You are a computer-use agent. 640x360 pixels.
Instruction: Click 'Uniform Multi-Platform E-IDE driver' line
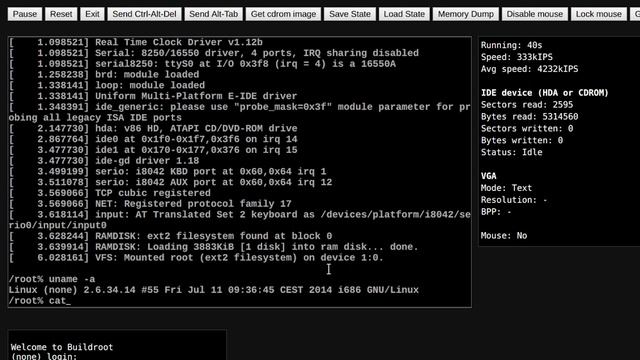pyautogui.click(x=153, y=96)
